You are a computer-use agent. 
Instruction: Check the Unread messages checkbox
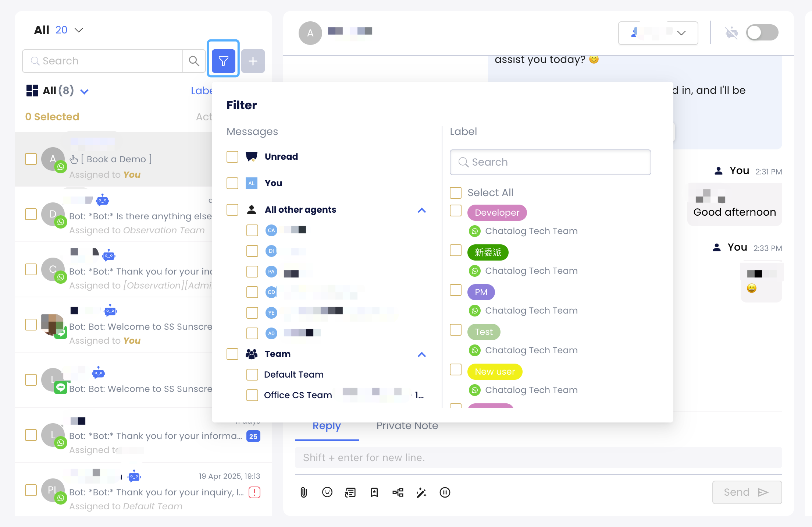coord(232,157)
